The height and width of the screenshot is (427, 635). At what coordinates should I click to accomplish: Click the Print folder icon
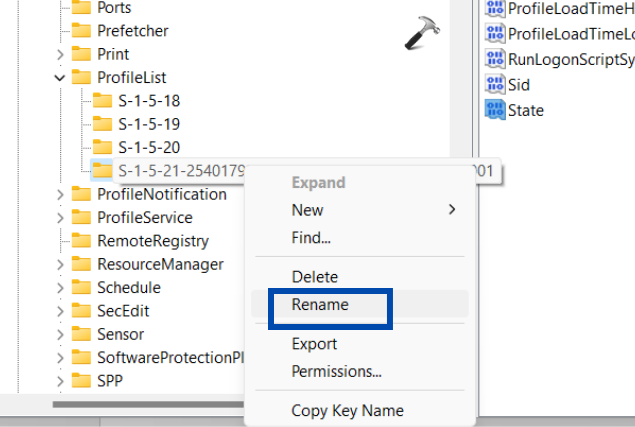[81, 54]
